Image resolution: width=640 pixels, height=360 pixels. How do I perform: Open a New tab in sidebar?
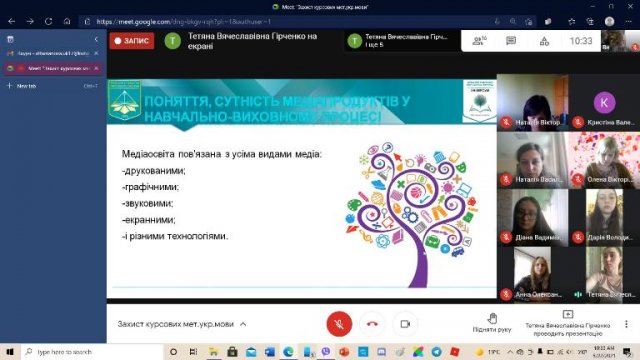[x=52, y=86]
